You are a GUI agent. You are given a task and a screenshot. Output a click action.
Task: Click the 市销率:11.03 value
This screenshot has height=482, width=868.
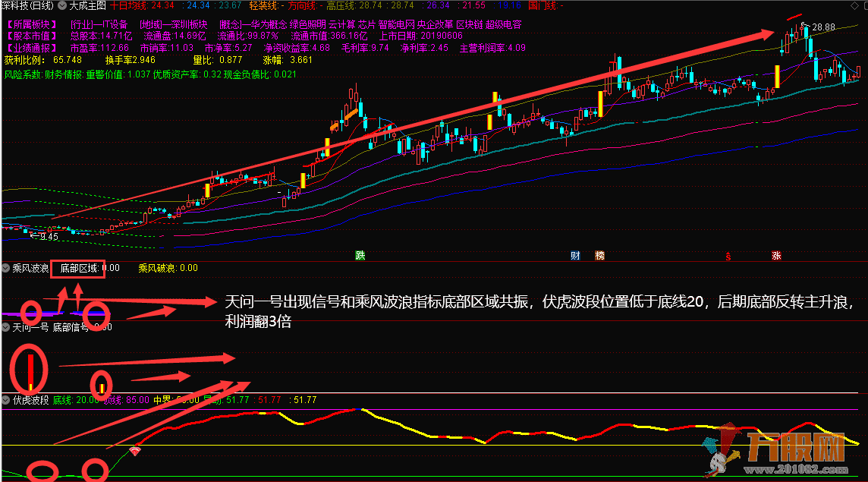point(167,49)
